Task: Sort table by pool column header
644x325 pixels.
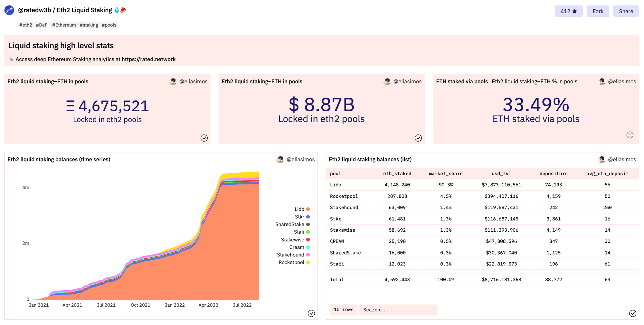Action: click(336, 174)
